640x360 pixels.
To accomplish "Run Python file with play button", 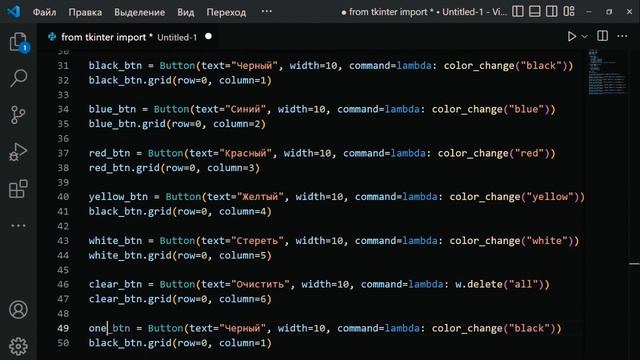I will coord(571,36).
